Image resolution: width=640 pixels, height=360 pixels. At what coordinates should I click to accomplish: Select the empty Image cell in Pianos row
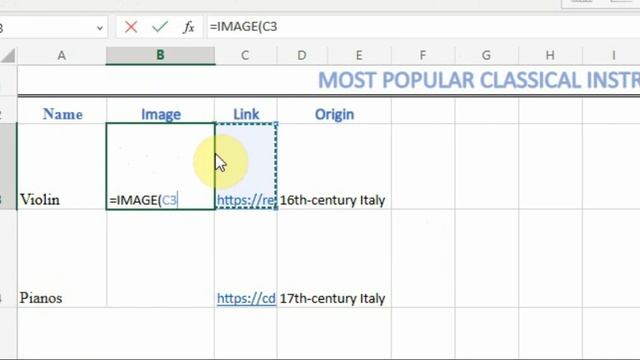(x=160, y=259)
